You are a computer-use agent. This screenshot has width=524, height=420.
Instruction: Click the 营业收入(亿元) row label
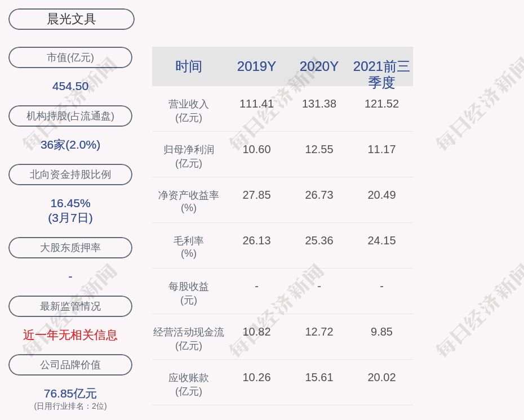click(x=188, y=111)
